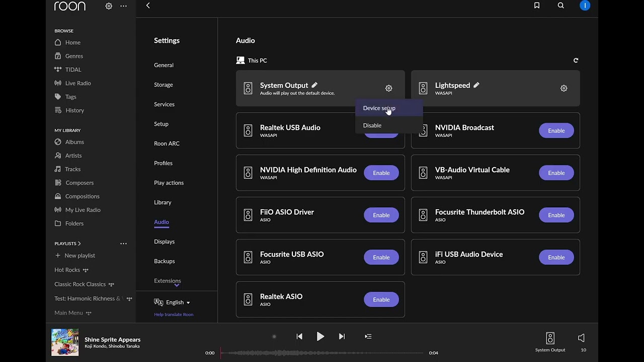Open Lightspeed gear settings
This screenshot has height=362, width=644.
point(564,88)
